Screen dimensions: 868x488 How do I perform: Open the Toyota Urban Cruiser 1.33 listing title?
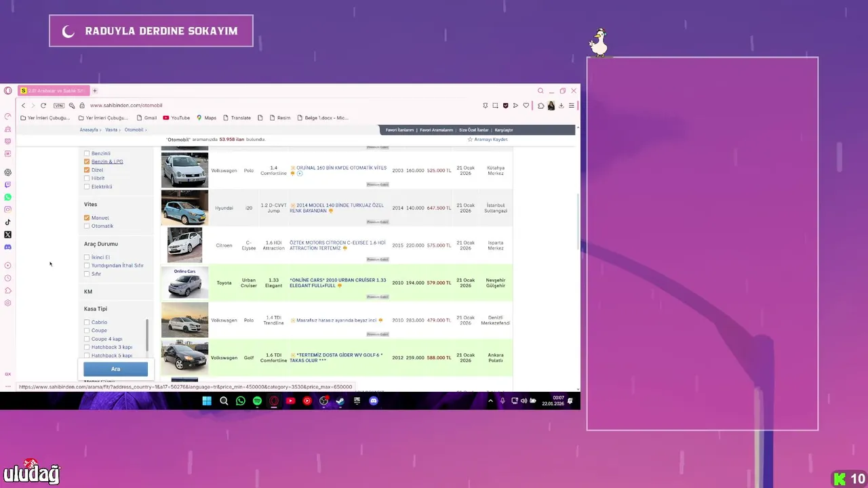point(338,283)
